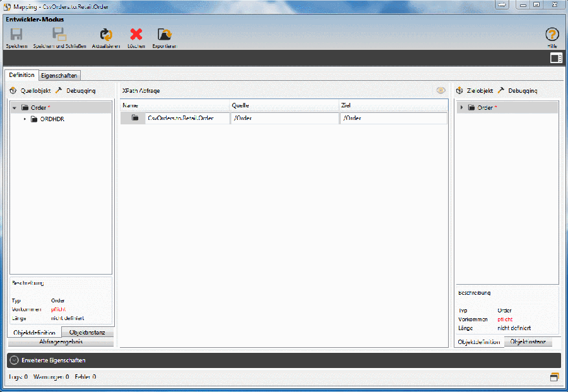
Task: Click Speichern und Schließen toolbar icon
Action: [x=59, y=35]
